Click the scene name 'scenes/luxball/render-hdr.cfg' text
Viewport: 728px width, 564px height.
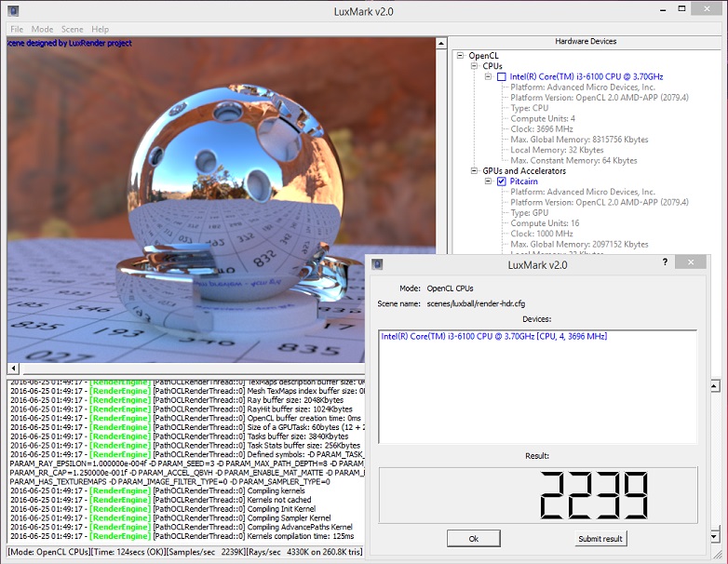point(476,303)
